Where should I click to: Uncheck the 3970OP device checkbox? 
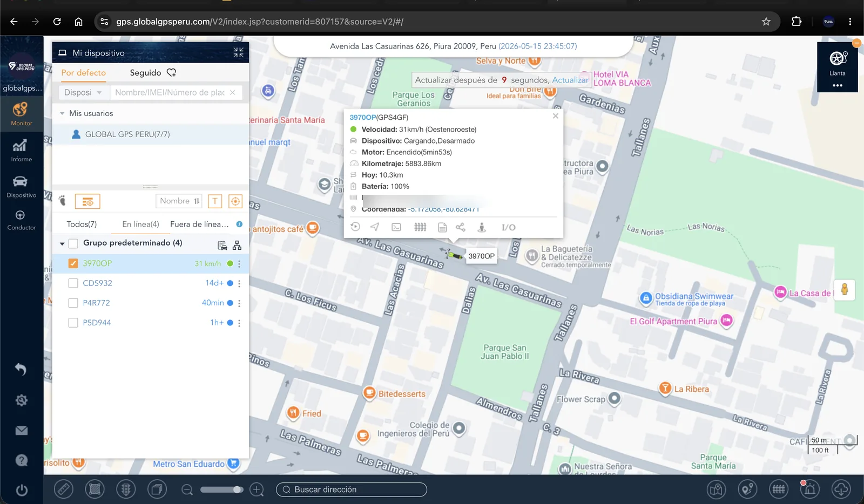pos(73,263)
